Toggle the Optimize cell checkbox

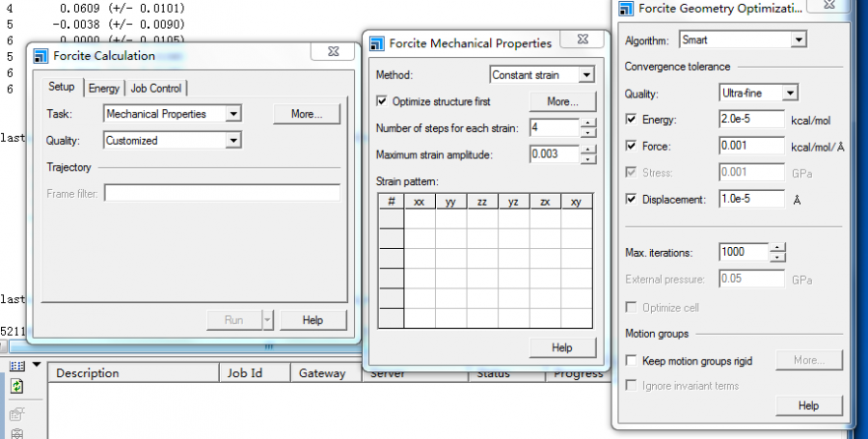pyautogui.click(x=631, y=307)
